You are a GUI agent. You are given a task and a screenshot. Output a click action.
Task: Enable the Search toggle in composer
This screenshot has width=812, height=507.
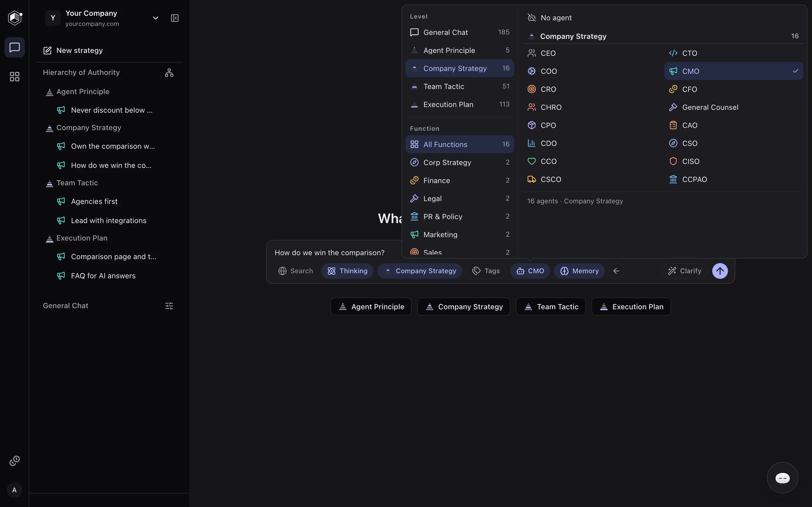pyautogui.click(x=295, y=271)
